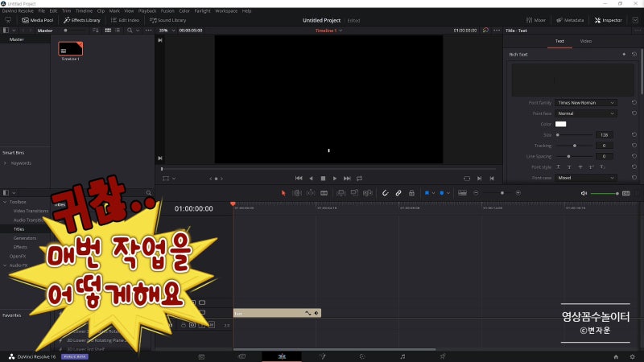The width and height of the screenshot is (644, 362).
Task: Zoom in the timeline with plus button
Action: point(518,193)
